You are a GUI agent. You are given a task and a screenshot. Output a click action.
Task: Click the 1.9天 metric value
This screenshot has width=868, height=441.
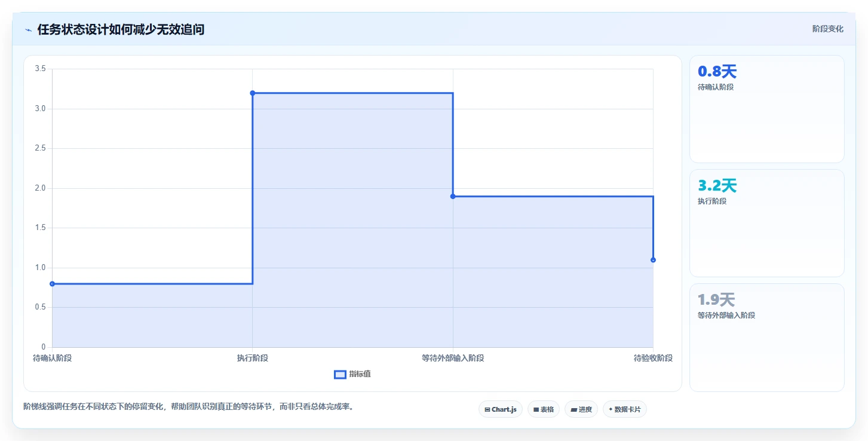click(716, 300)
